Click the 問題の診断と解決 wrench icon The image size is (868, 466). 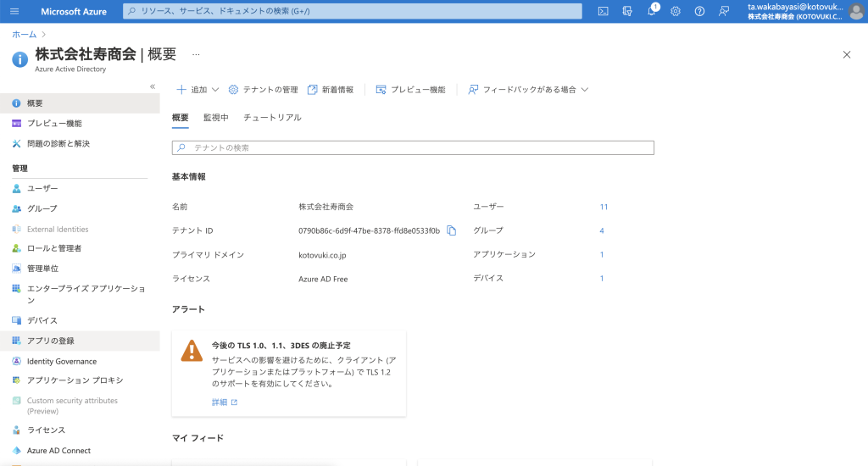[x=17, y=144]
